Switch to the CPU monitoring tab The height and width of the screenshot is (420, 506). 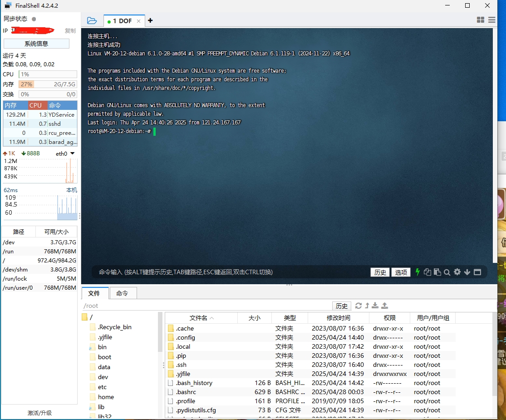pyautogui.click(x=36, y=105)
